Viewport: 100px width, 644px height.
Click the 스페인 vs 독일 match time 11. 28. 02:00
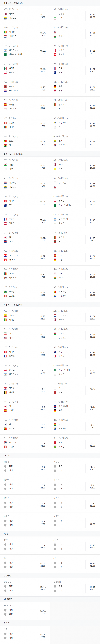(x=92, y=258)
